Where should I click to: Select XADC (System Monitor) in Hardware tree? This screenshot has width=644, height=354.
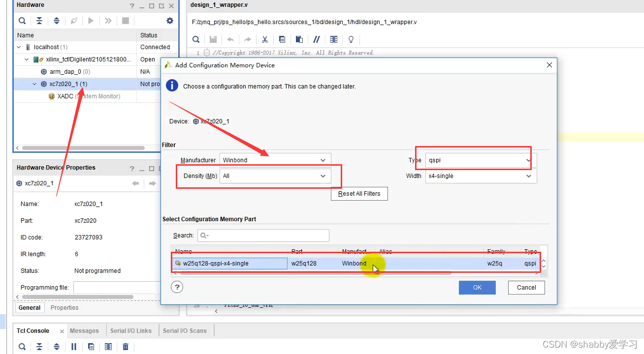[x=84, y=96]
